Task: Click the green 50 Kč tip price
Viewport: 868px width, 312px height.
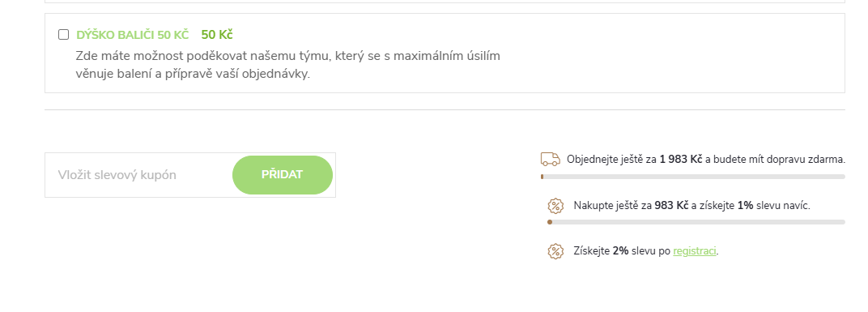Action: pos(217,35)
